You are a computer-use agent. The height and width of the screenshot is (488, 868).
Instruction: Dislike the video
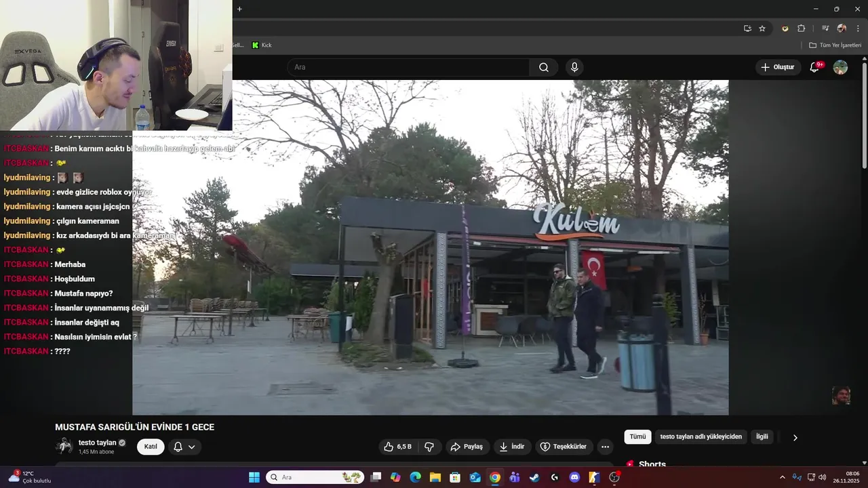pyautogui.click(x=429, y=447)
